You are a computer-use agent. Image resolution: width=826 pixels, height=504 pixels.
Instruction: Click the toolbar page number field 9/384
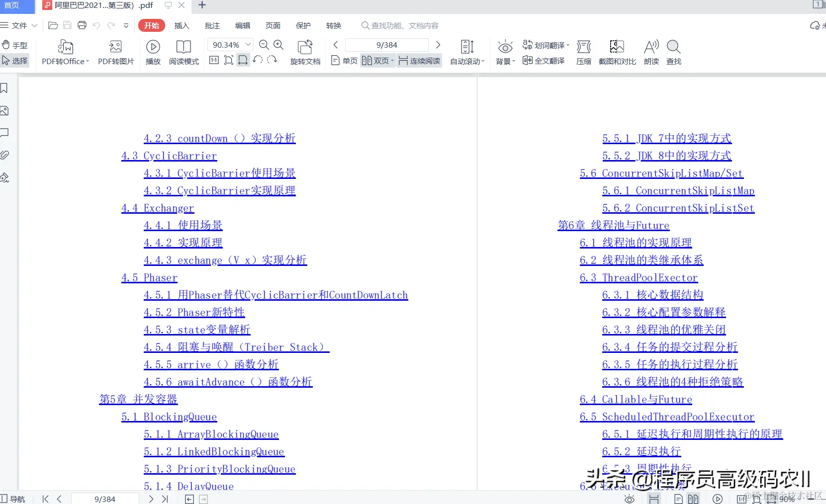386,45
